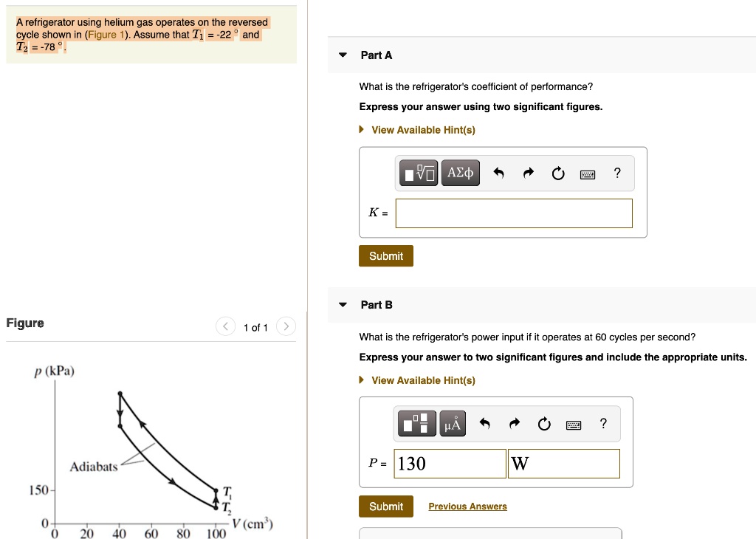
Task: Open the Previous Answers link
Action: click(467, 507)
